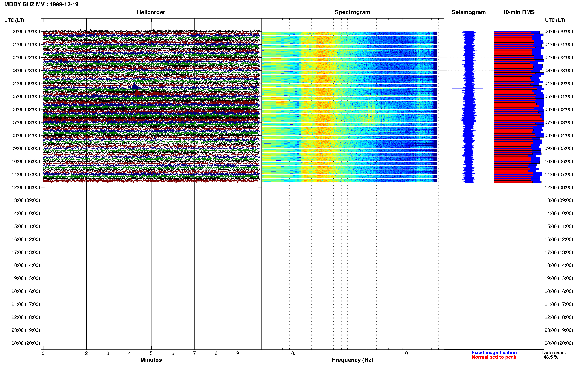This screenshot has width=588, height=368.
Task: Click the 48.5 % availability value
Action: pos(551,357)
